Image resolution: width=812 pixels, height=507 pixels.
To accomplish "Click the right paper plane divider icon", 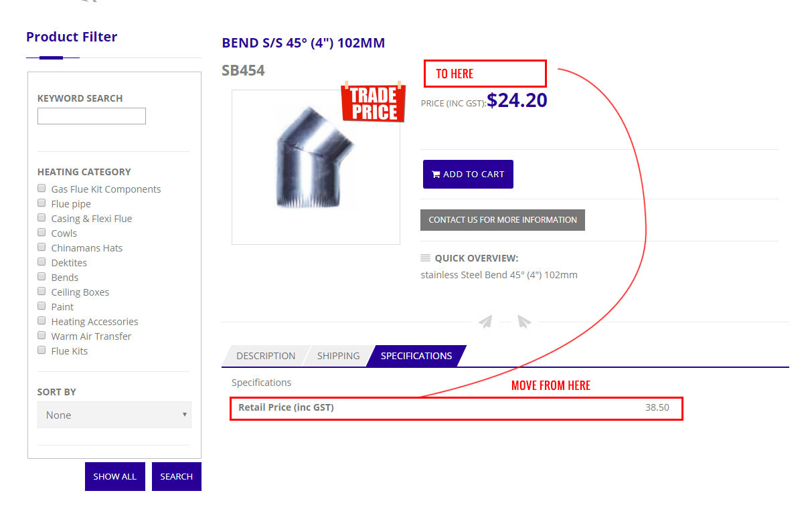I will pyautogui.click(x=524, y=322).
